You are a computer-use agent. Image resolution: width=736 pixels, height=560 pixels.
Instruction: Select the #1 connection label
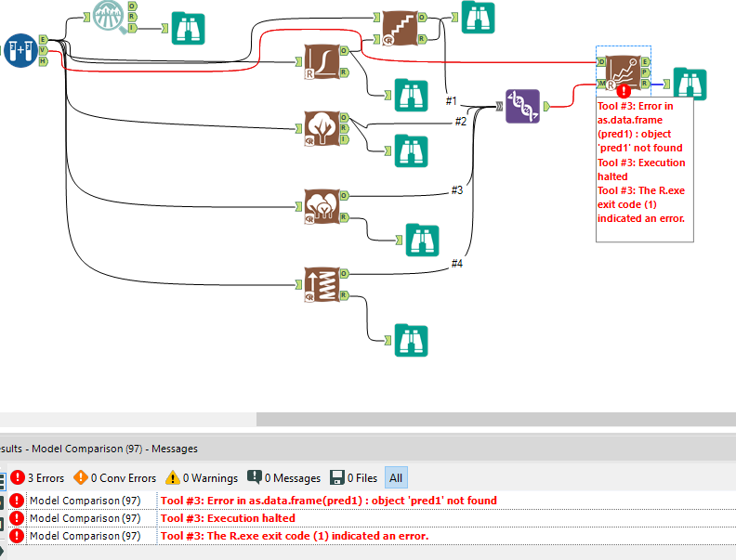[451, 100]
